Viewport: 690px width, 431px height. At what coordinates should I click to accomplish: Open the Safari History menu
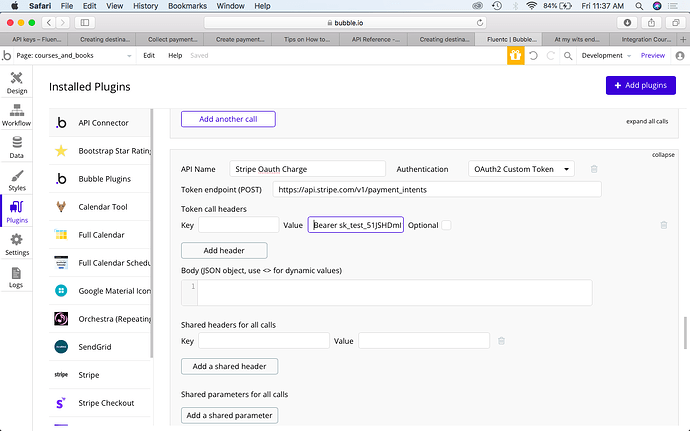145,6
